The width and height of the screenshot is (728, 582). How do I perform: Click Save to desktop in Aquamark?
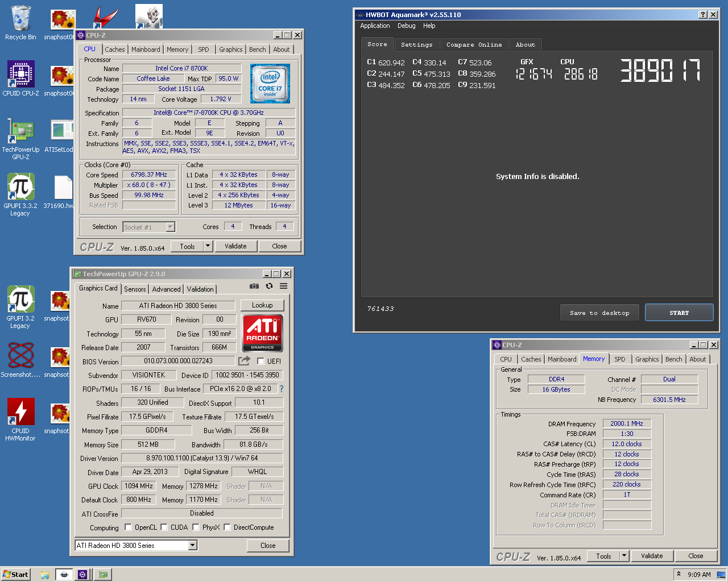(599, 313)
